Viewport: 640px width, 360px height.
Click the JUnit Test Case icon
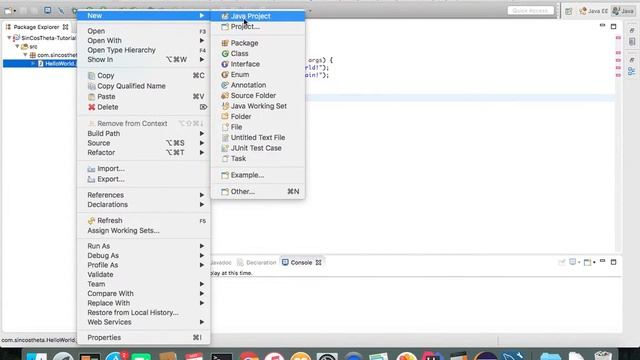coord(225,148)
